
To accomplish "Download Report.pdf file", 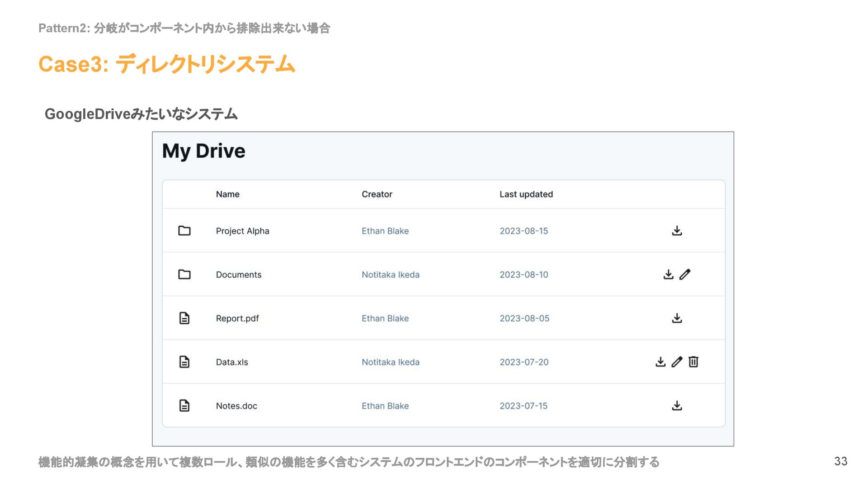I will tap(677, 318).
